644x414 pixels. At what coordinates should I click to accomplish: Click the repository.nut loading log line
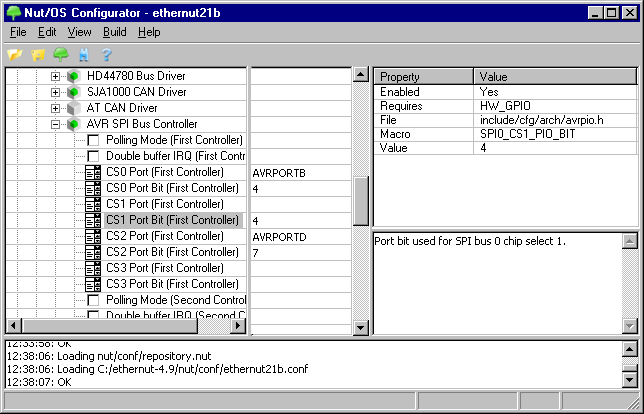(x=109, y=356)
